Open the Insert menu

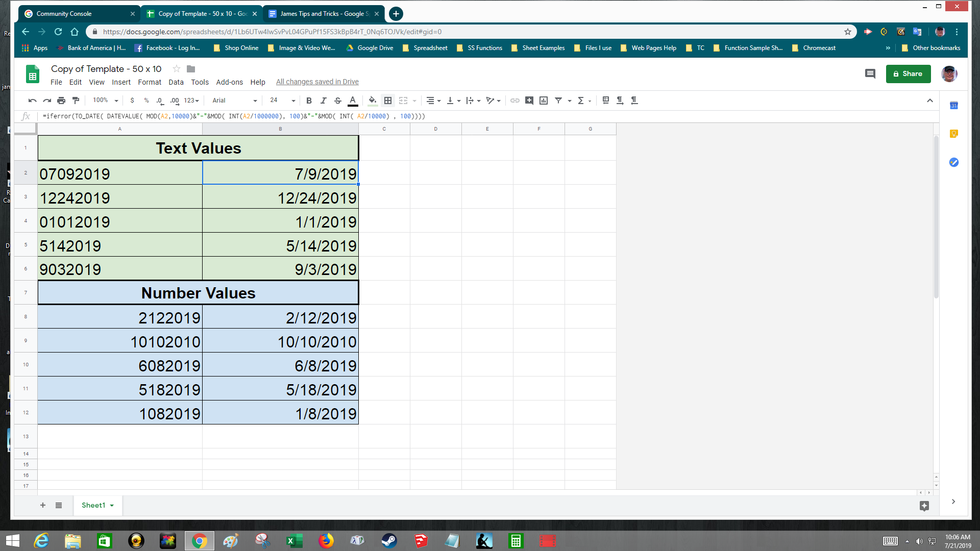click(x=121, y=82)
